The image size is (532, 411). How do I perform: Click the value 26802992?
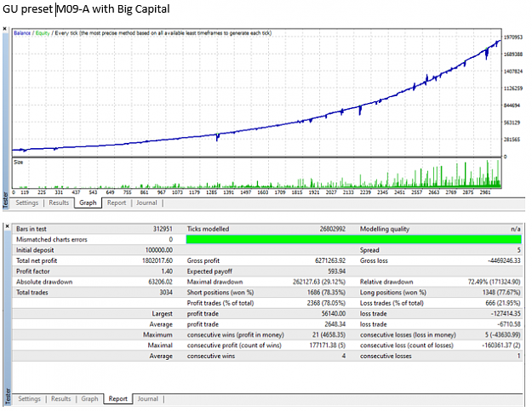click(x=333, y=229)
